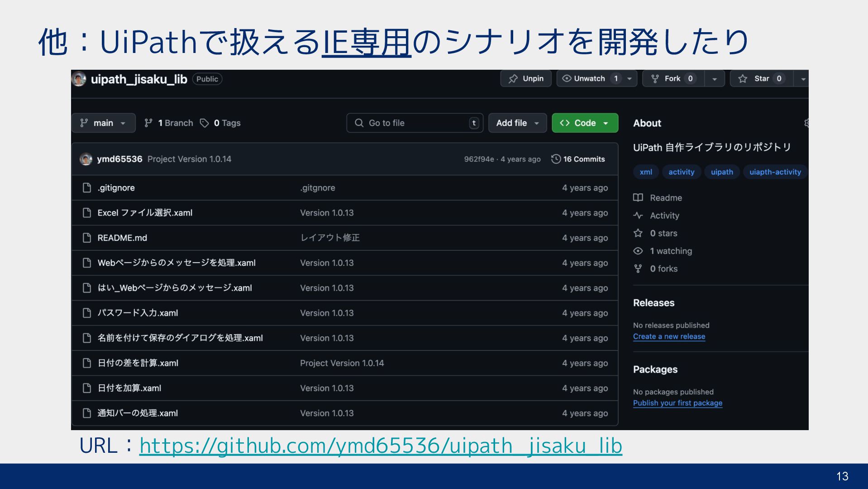Click the file icon beside README.md
868x489 pixels.
click(86, 238)
